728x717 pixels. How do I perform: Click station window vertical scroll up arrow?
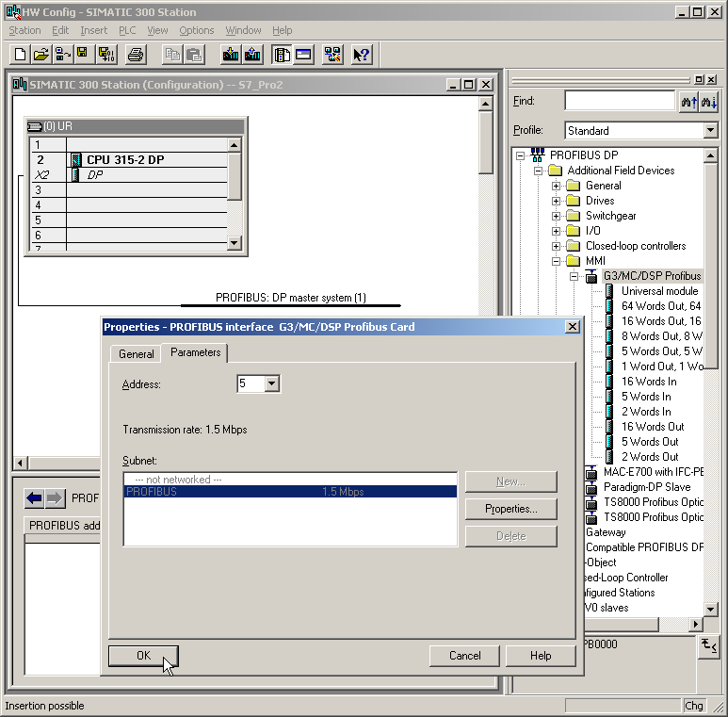tap(485, 104)
